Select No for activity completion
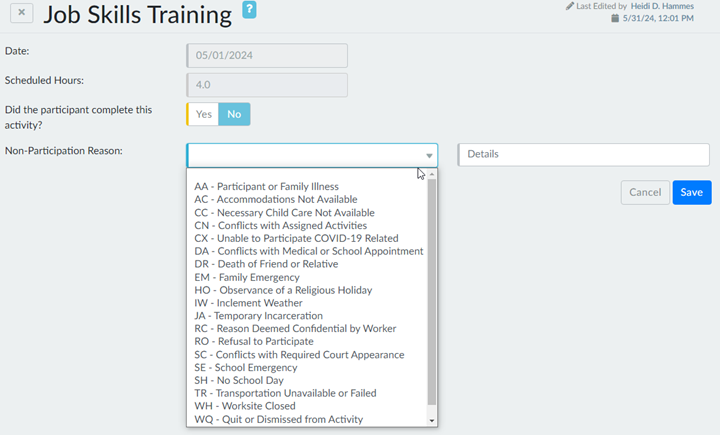720x435 pixels. tap(234, 114)
